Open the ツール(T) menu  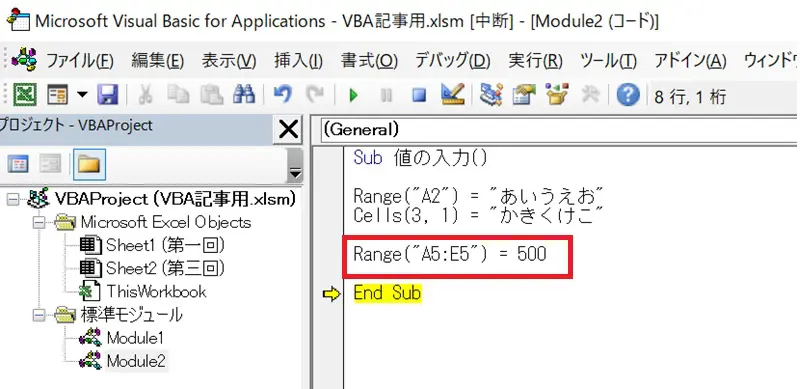[x=608, y=61]
